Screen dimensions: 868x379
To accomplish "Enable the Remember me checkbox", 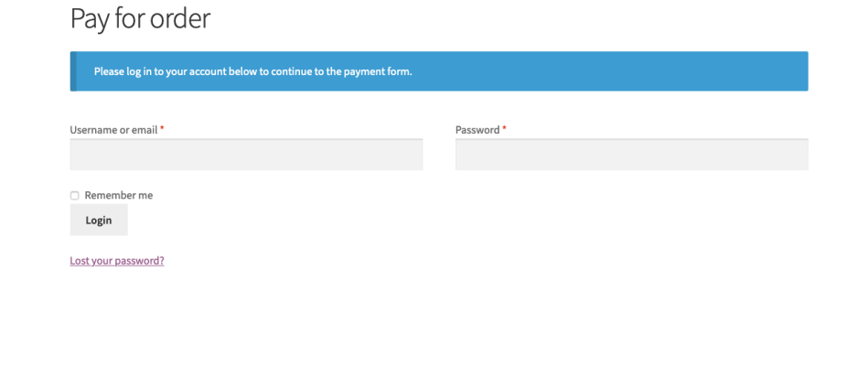I will pyautogui.click(x=75, y=196).
